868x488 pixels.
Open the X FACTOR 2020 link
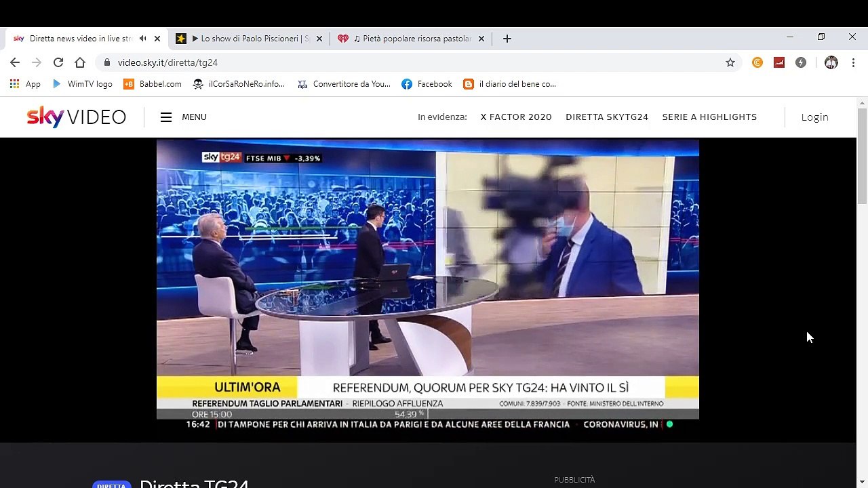point(516,117)
